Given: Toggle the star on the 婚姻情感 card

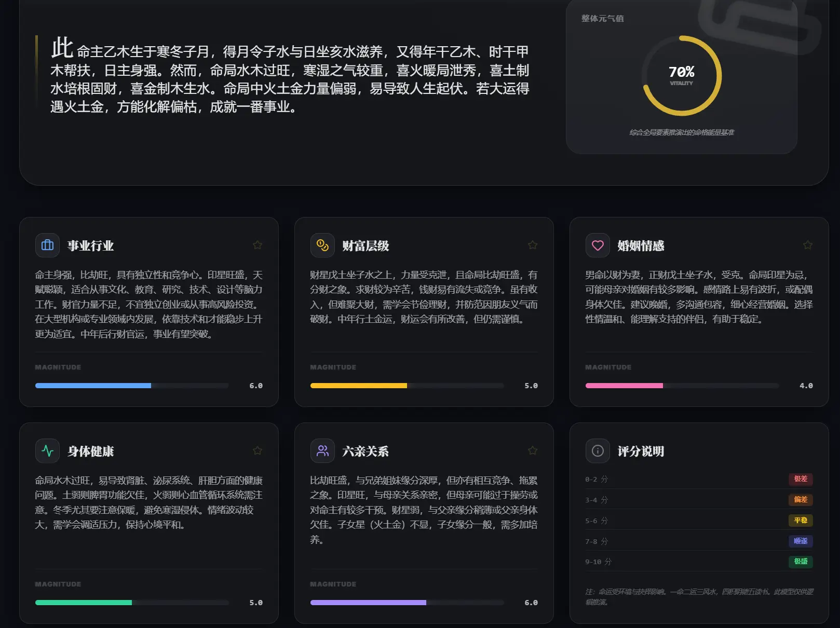Looking at the screenshot, I should (808, 245).
